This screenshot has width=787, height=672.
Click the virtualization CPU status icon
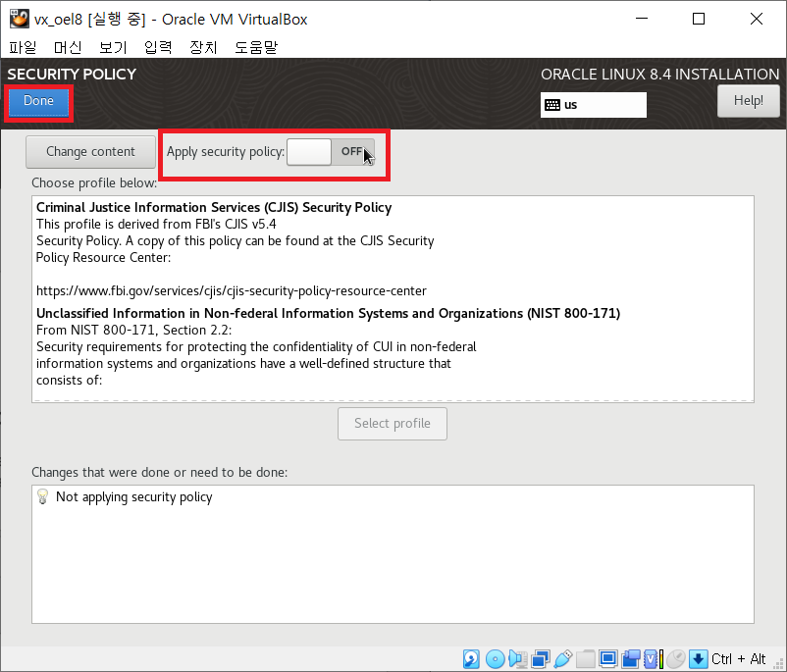[653, 659]
